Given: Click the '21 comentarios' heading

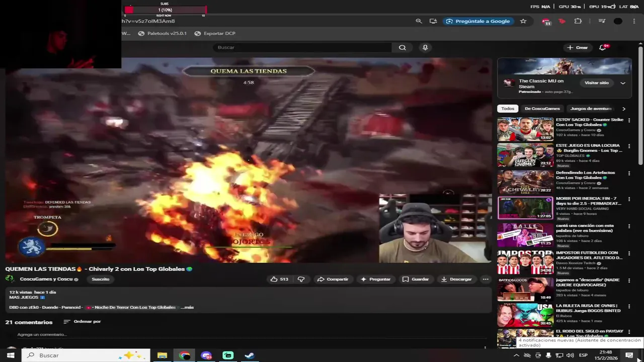Looking at the screenshot, I should pos(29,322).
